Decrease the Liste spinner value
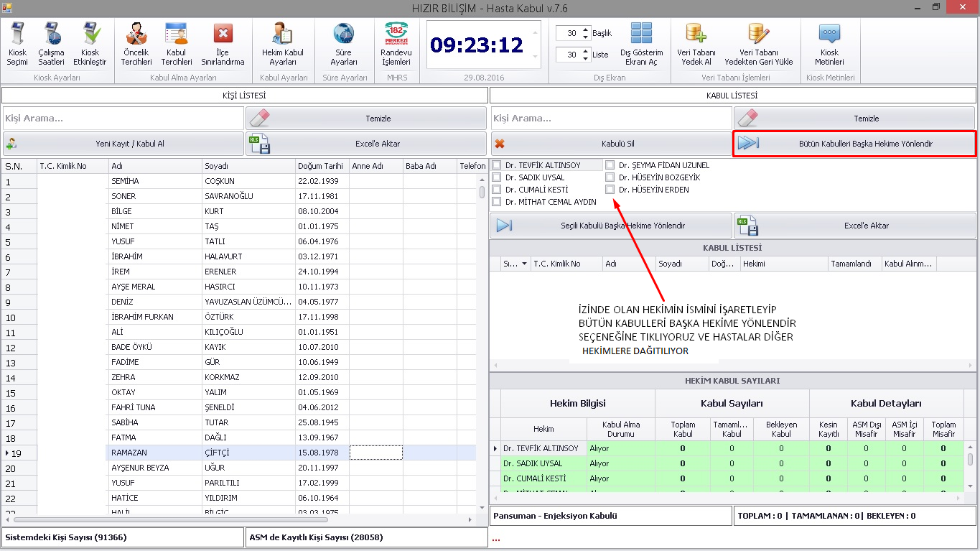980x551 pixels. [586, 58]
